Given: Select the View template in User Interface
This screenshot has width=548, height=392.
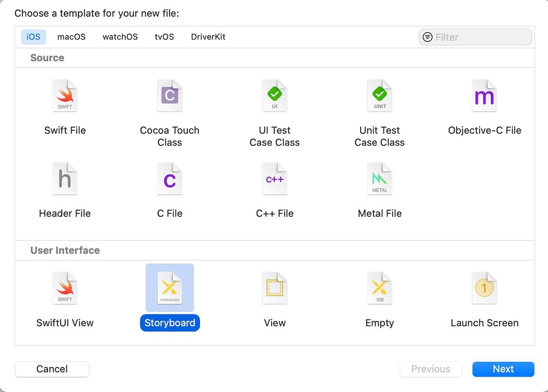Looking at the screenshot, I should click(x=274, y=288).
